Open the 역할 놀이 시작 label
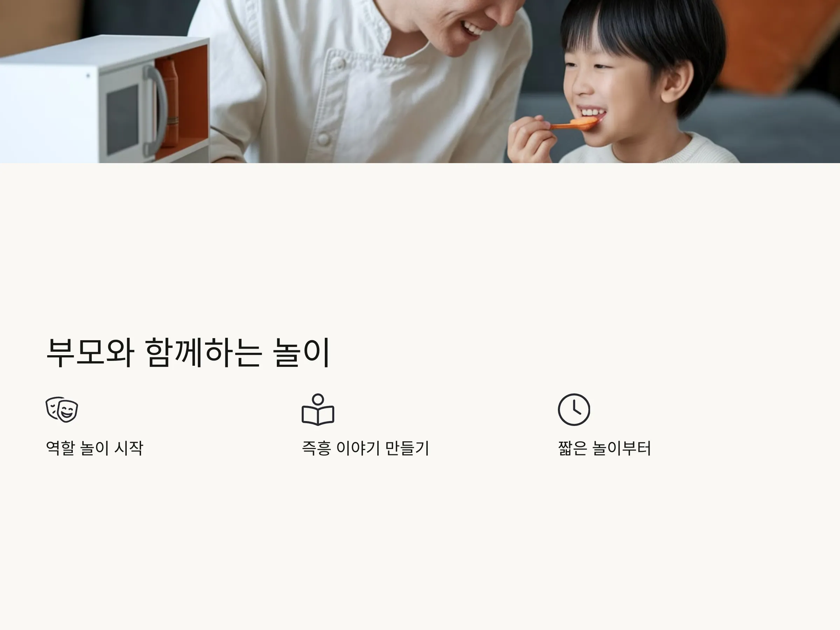The height and width of the screenshot is (630, 840). coord(94,448)
